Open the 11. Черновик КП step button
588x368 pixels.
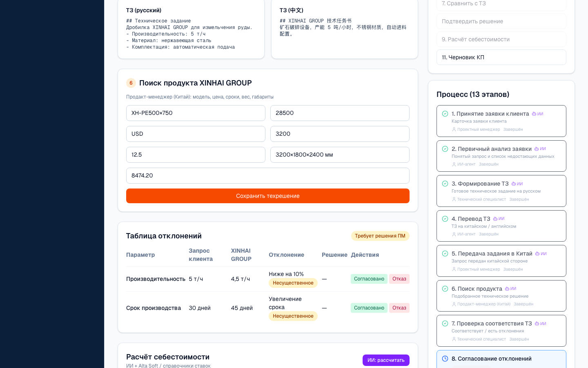(501, 57)
